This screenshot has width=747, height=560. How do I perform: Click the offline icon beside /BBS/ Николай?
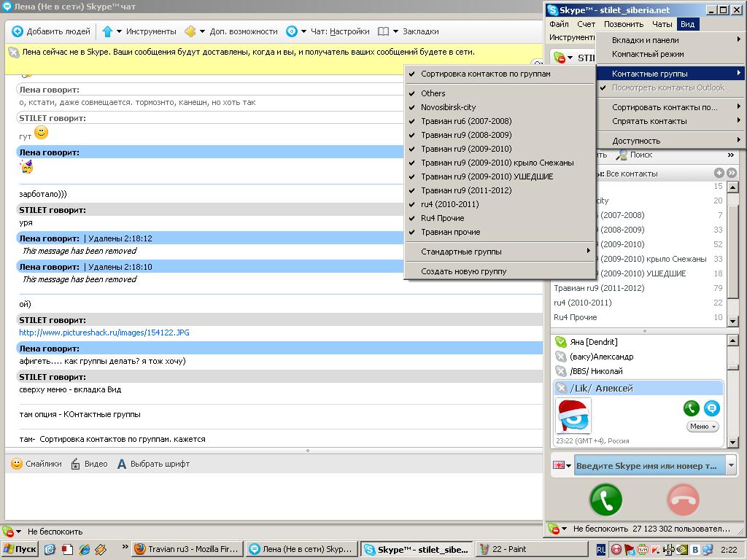point(560,371)
